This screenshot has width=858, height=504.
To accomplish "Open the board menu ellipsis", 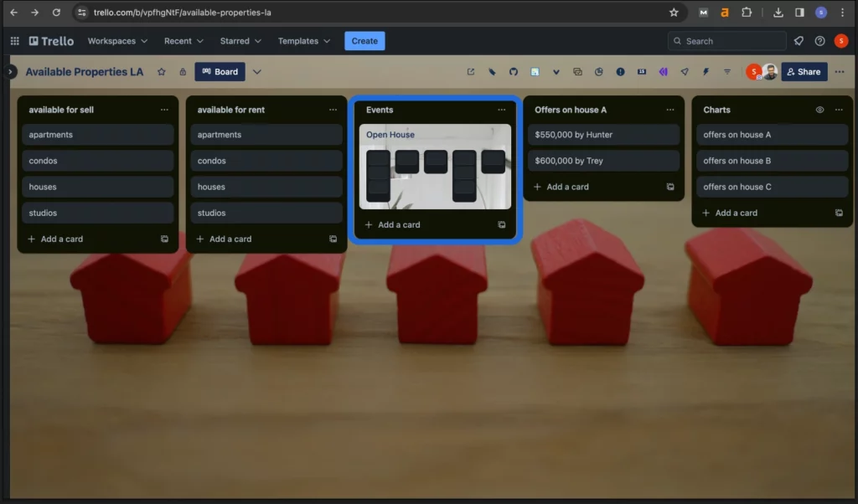I will [x=840, y=72].
